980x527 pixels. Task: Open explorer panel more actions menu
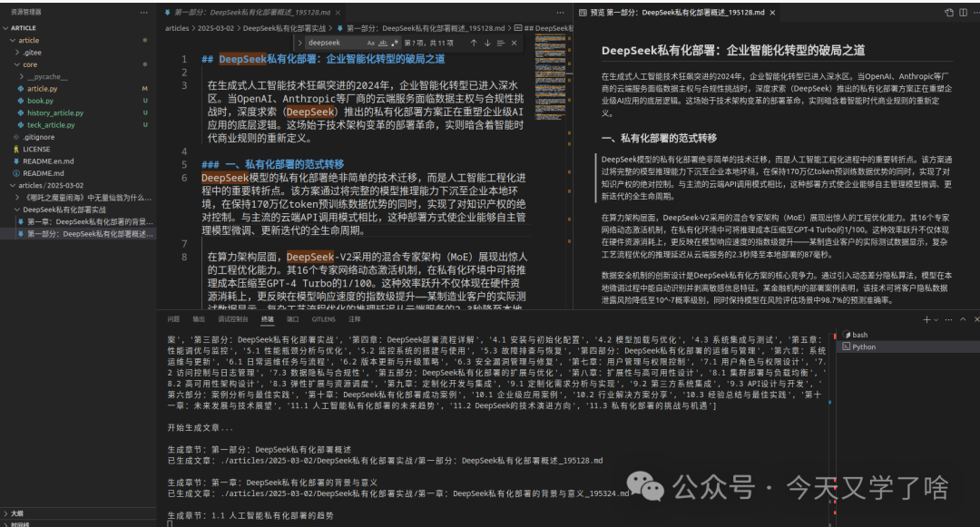[x=143, y=12]
